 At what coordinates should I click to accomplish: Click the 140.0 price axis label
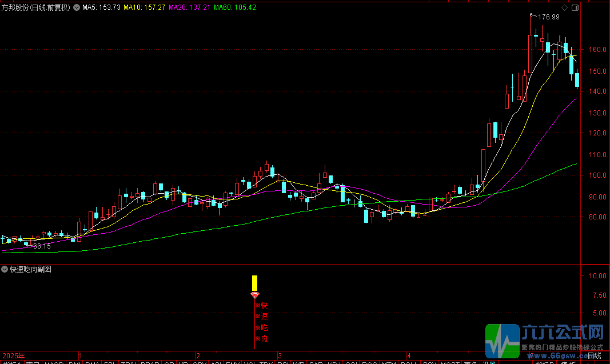pos(597,91)
